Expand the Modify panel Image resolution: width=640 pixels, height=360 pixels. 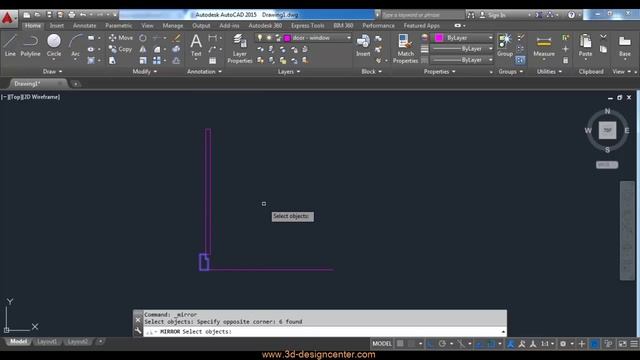(144, 71)
